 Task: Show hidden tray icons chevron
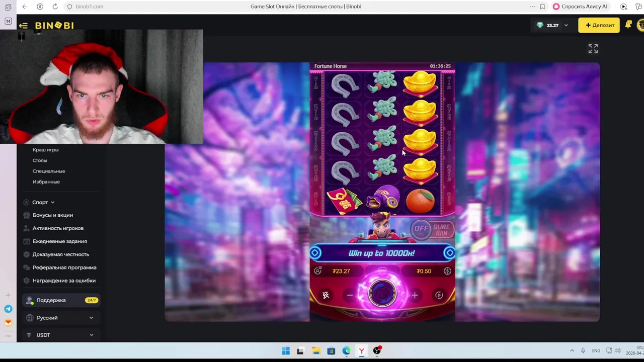pyautogui.click(x=572, y=350)
